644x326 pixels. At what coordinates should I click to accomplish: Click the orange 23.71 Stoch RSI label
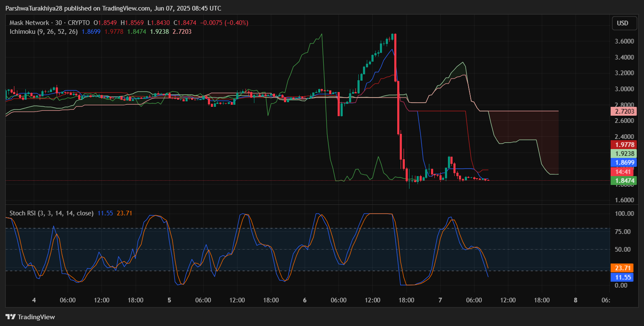point(622,268)
